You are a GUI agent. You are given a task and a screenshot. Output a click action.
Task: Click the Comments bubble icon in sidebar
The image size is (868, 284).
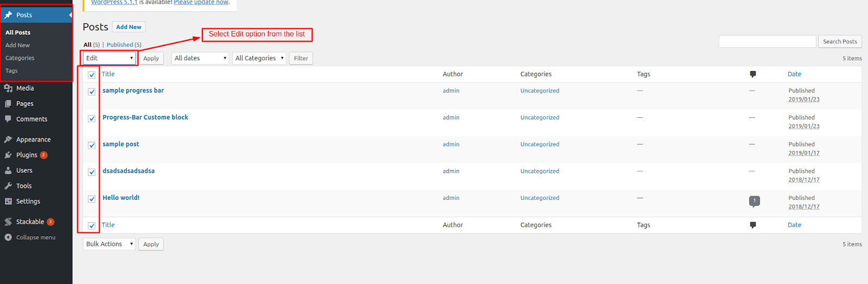(x=8, y=119)
